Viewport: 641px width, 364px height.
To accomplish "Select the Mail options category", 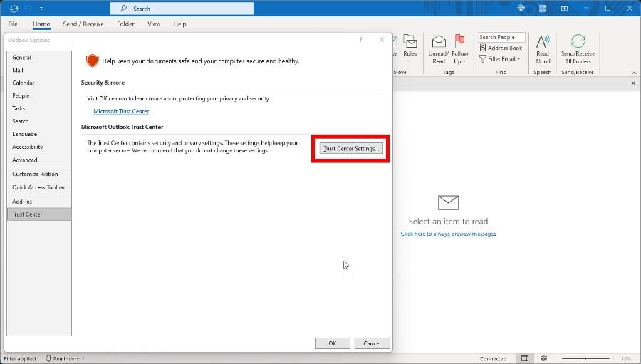I will 39,71.
